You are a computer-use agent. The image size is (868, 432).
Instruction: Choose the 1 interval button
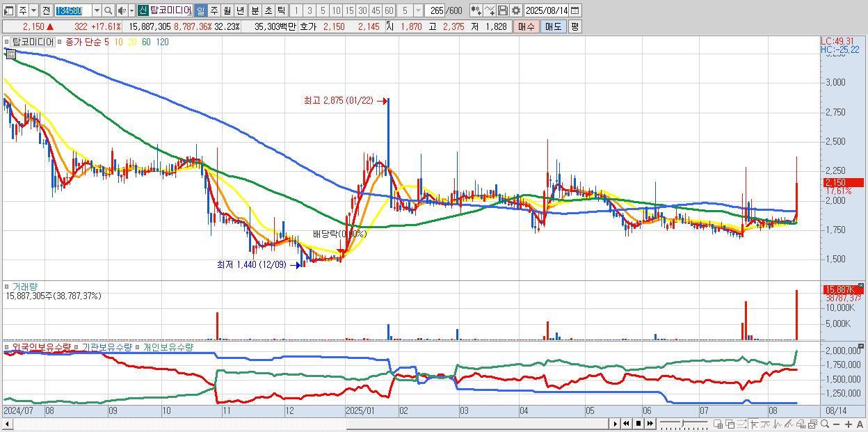point(296,10)
